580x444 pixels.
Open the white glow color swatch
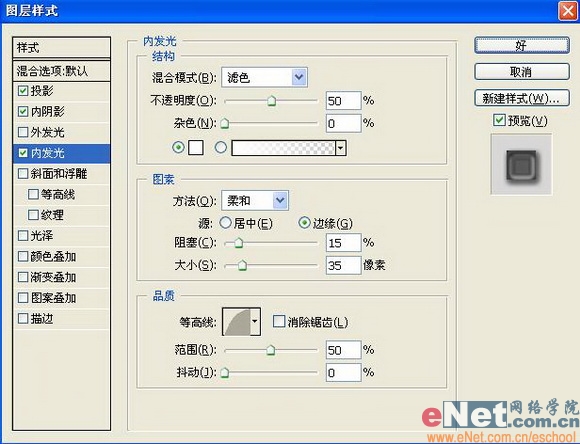(196, 148)
